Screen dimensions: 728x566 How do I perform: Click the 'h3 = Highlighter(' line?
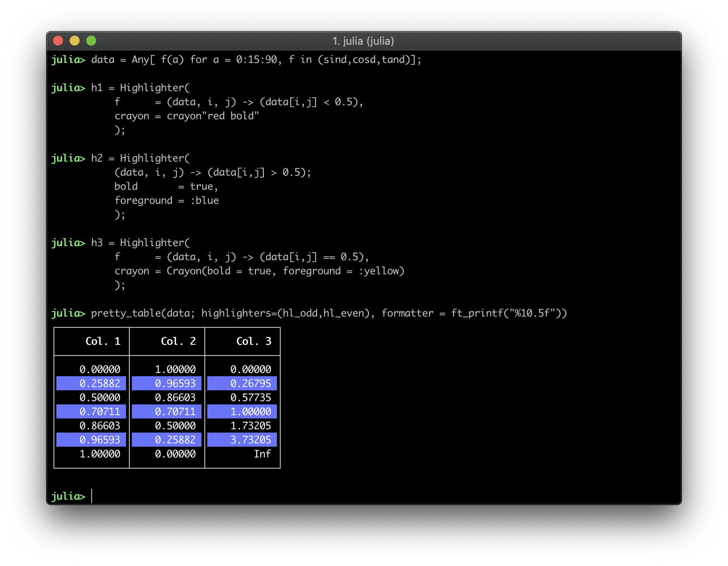tap(140, 243)
